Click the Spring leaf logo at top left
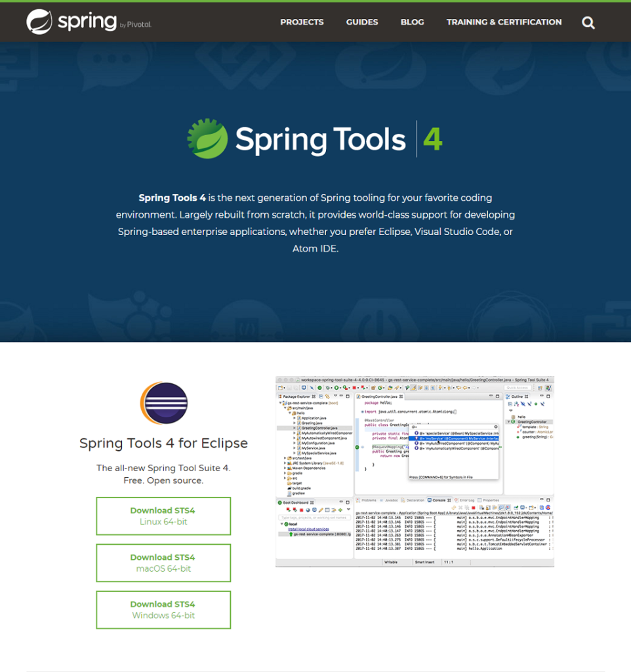 click(x=41, y=22)
